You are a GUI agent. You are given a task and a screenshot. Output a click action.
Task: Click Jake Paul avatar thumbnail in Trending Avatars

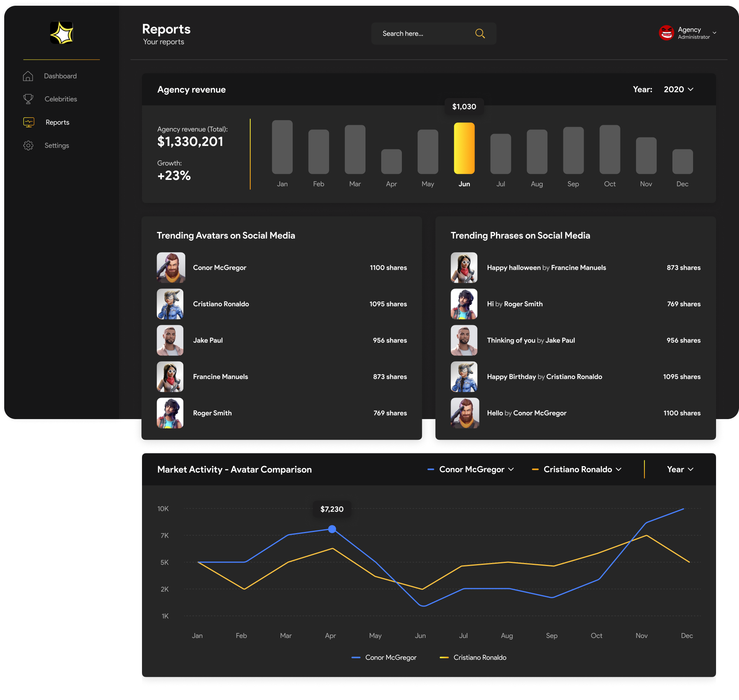tap(170, 340)
